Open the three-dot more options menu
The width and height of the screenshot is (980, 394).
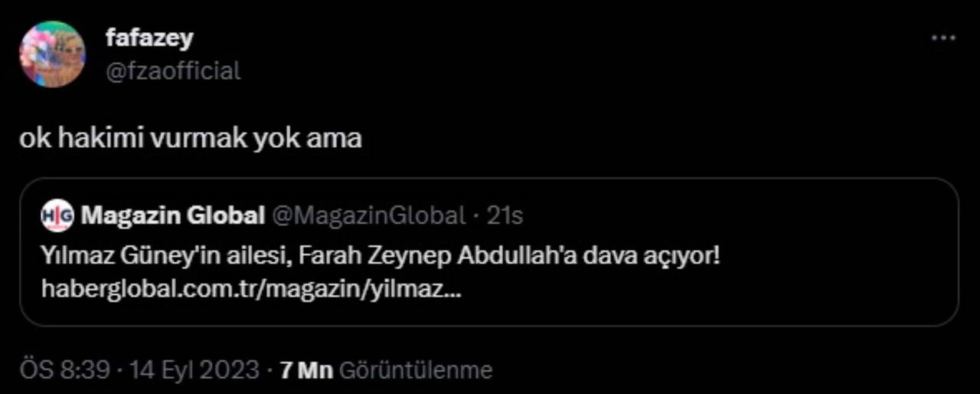[x=943, y=38]
